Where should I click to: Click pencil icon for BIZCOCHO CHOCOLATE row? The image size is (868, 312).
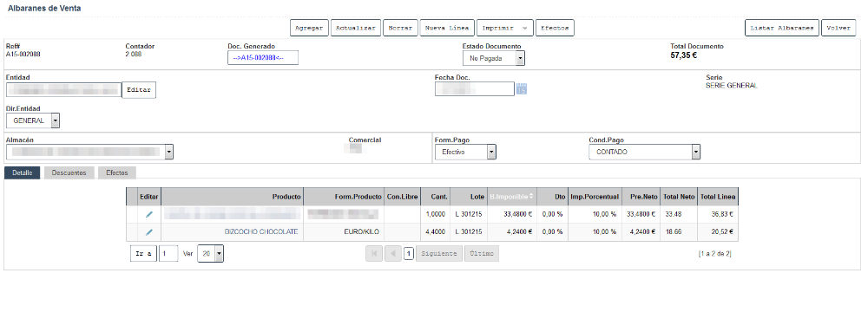click(x=149, y=231)
